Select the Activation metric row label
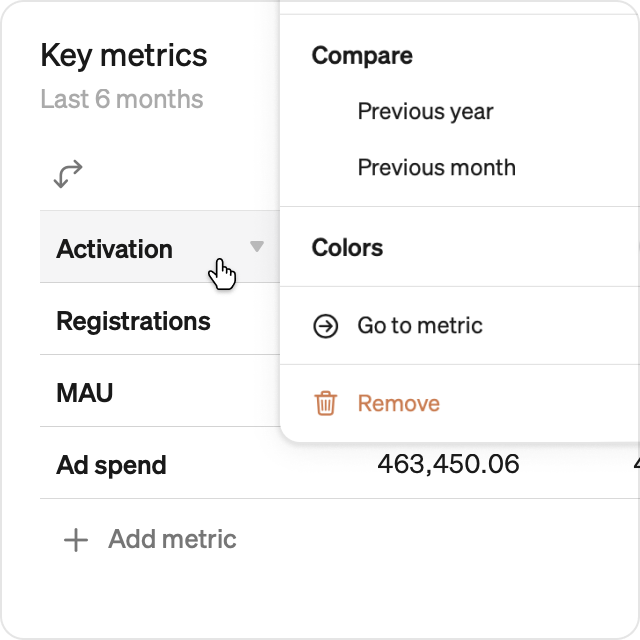The width and height of the screenshot is (640, 640). click(114, 249)
